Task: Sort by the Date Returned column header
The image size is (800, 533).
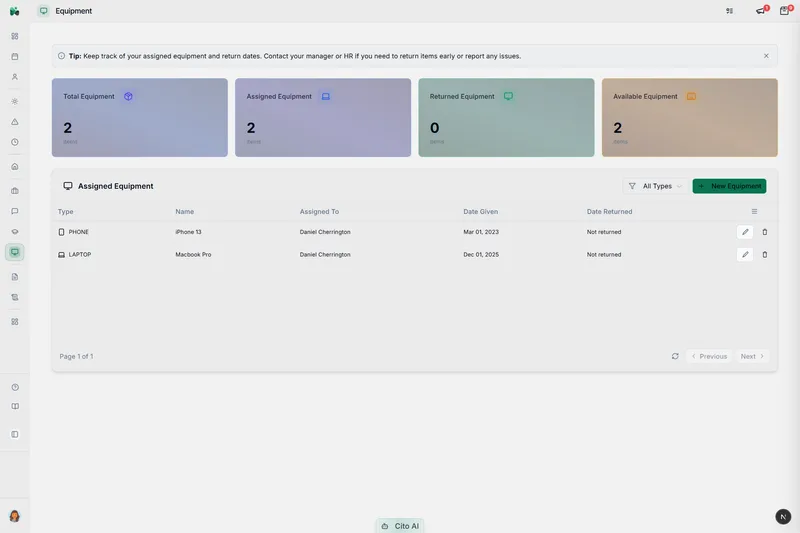Action: pos(609,212)
